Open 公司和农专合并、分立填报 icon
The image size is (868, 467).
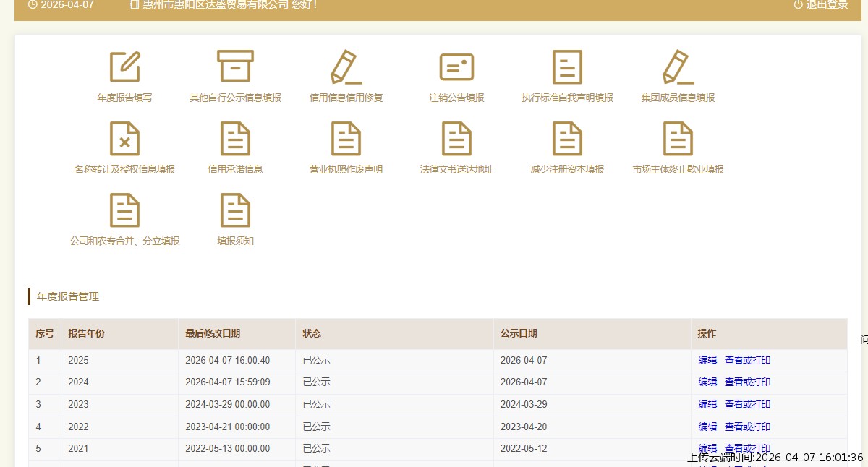[124, 210]
